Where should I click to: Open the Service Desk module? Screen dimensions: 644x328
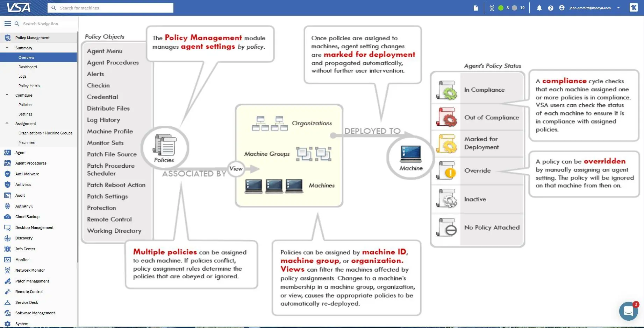click(27, 302)
